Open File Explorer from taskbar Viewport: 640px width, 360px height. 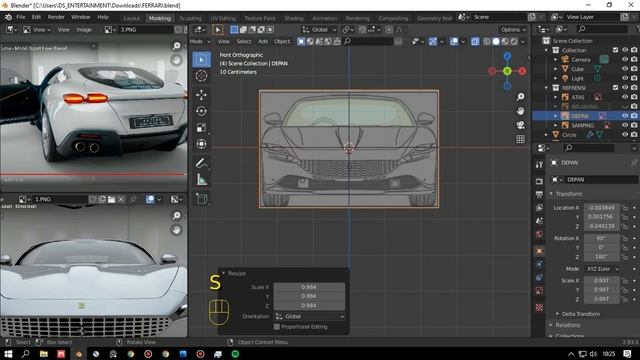point(44,354)
